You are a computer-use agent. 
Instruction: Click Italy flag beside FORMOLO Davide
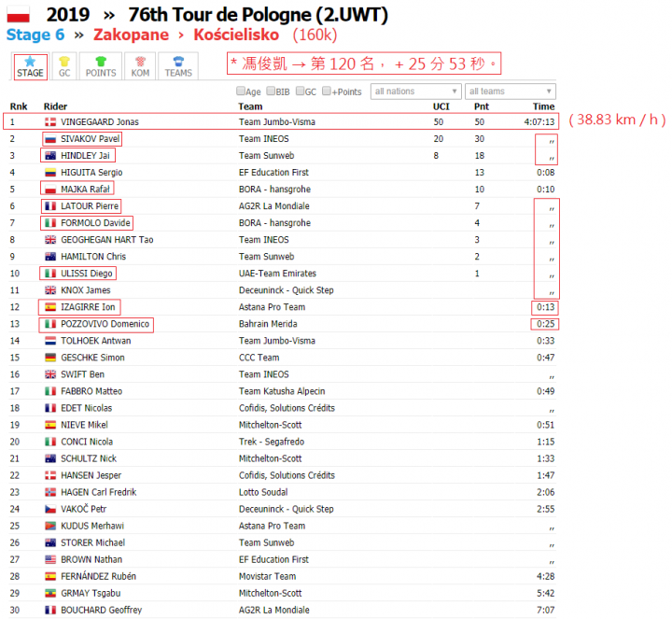point(50,223)
